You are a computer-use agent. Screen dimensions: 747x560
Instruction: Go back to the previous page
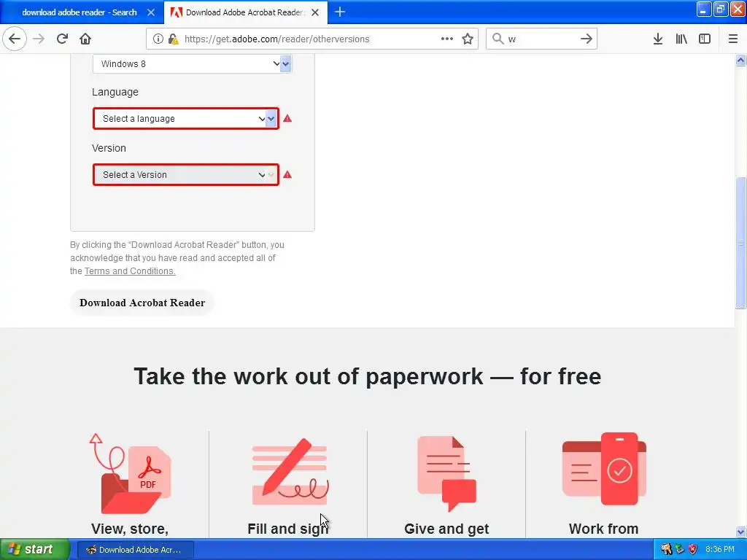coord(15,39)
